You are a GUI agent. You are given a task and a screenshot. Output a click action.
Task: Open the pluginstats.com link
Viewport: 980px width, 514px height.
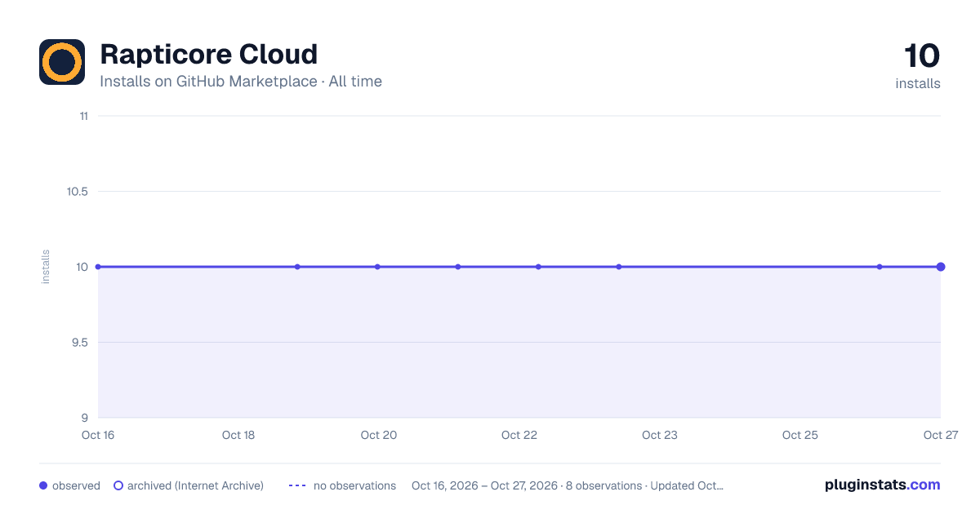(883, 485)
